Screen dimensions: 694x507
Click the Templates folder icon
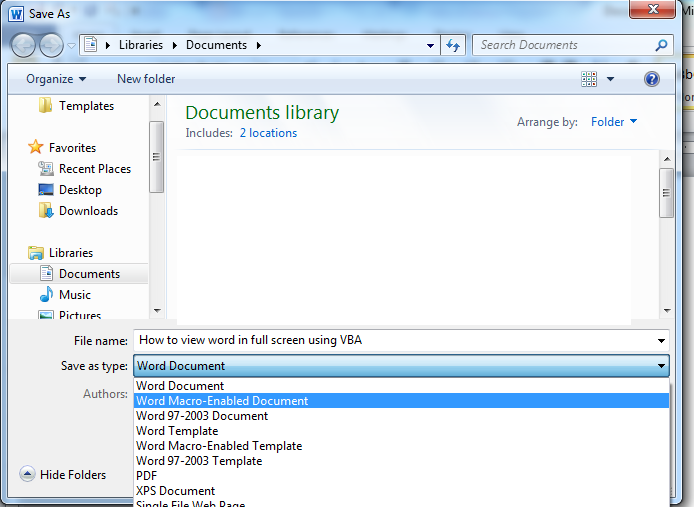45,105
